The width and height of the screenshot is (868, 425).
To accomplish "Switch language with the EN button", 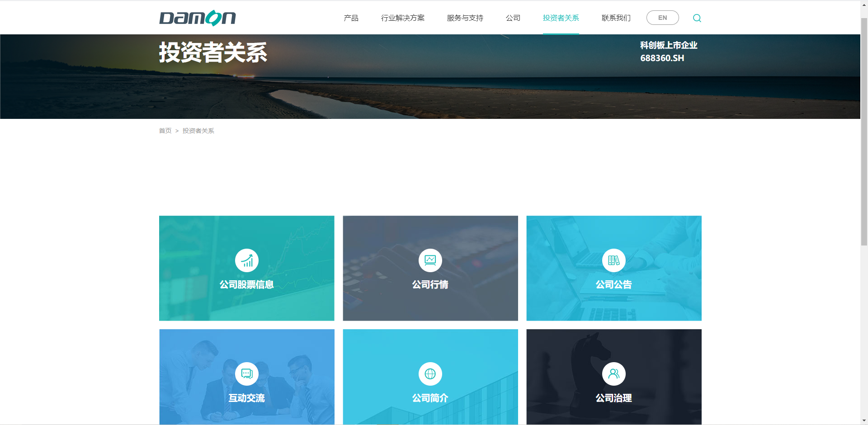I will click(x=662, y=18).
